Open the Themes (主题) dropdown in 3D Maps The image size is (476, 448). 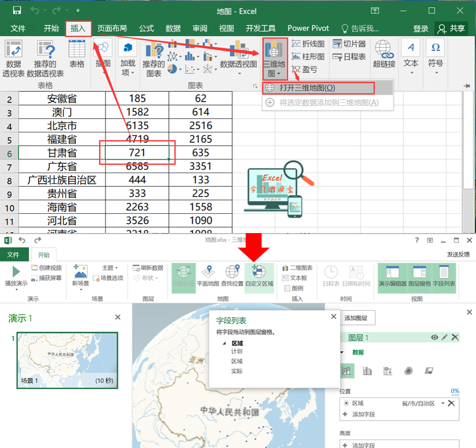click(110, 268)
